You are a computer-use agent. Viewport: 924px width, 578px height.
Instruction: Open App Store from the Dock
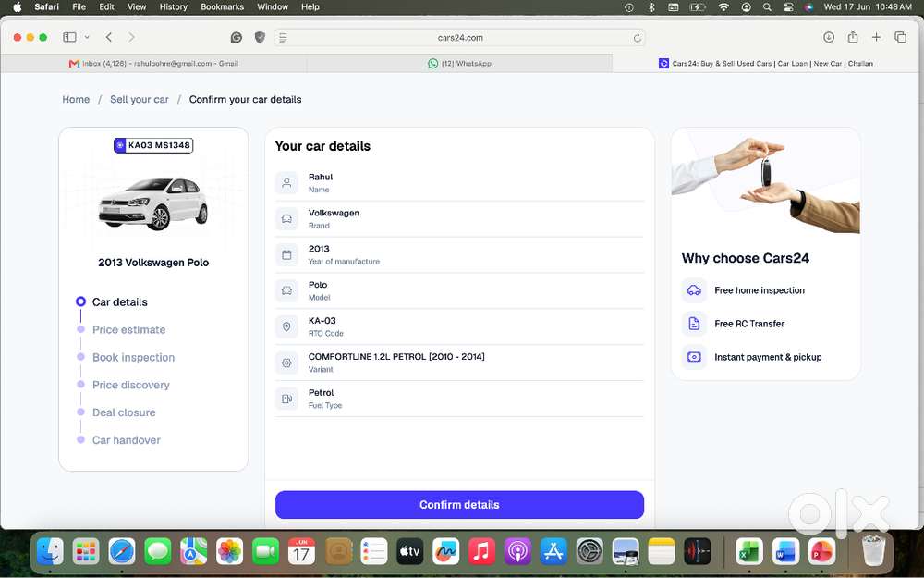click(553, 552)
